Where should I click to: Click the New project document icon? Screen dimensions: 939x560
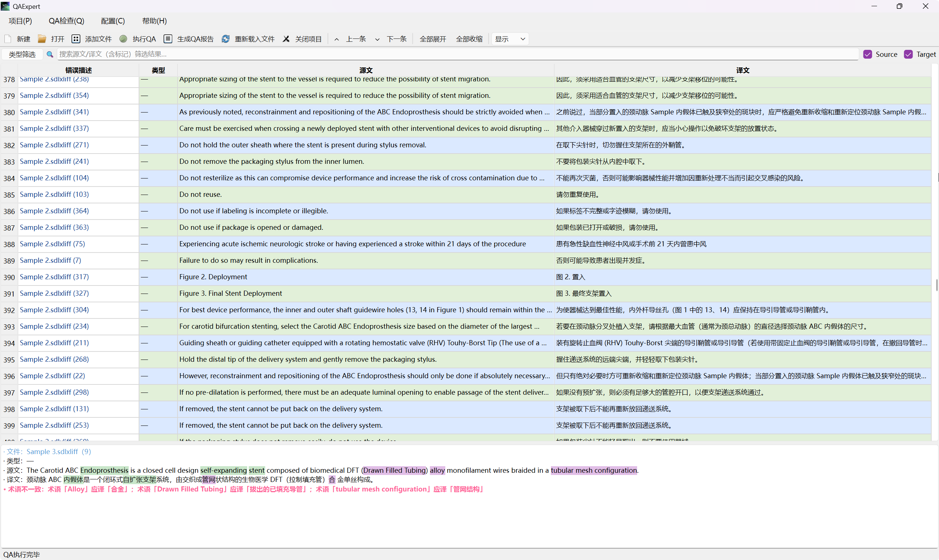pyautogui.click(x=8, y=39)
